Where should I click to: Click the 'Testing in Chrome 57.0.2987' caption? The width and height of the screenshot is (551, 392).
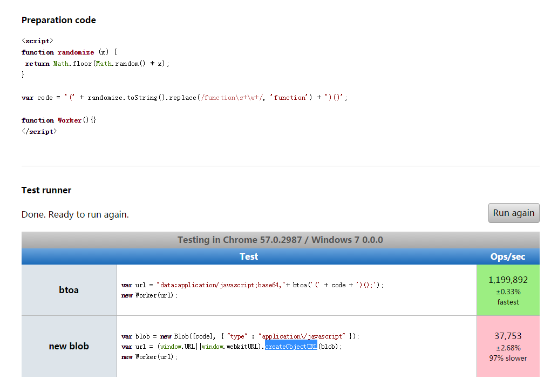[281, 240]
